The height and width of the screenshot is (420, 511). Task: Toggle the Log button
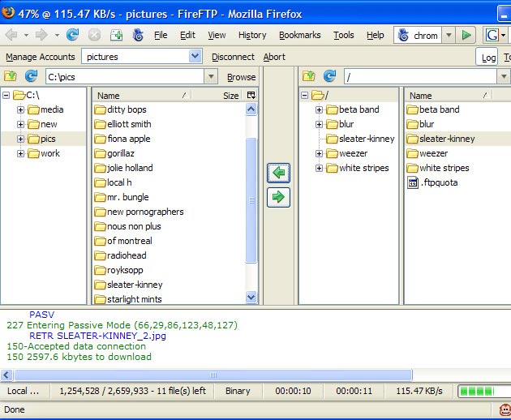[487, 57]
